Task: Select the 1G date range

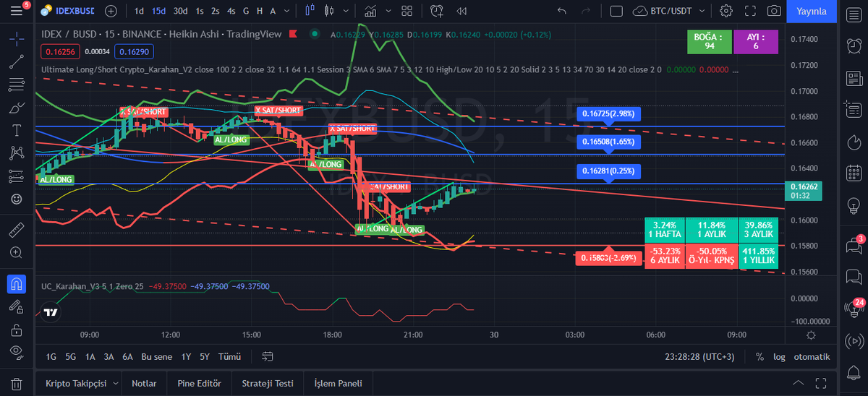Action: tap(51, 357)
